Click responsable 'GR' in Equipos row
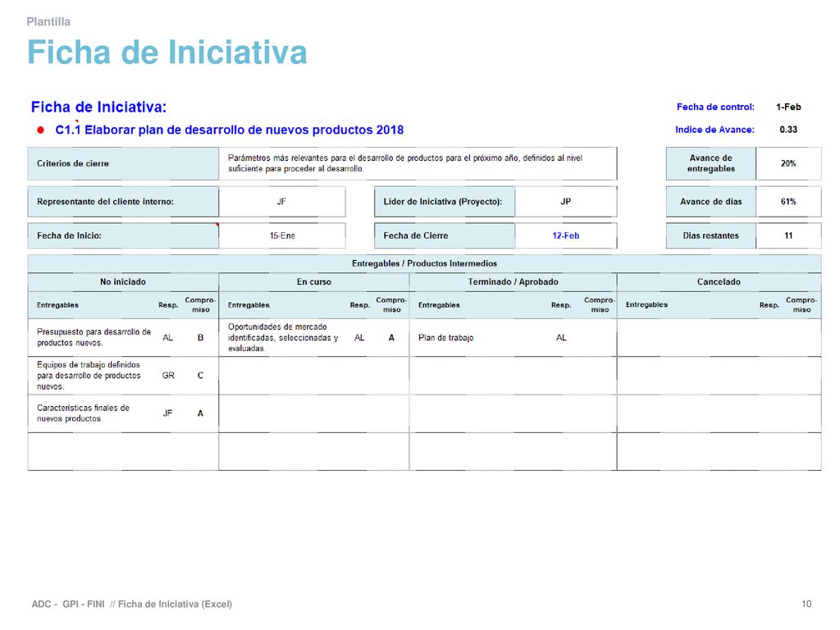This screenshot has width=840, height=630. click(168, 376)
